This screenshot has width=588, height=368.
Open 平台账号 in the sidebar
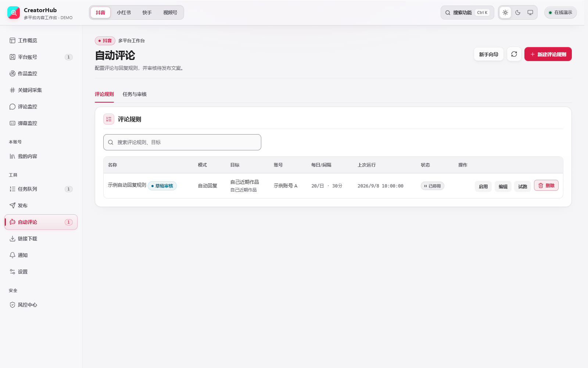point(41,57)
